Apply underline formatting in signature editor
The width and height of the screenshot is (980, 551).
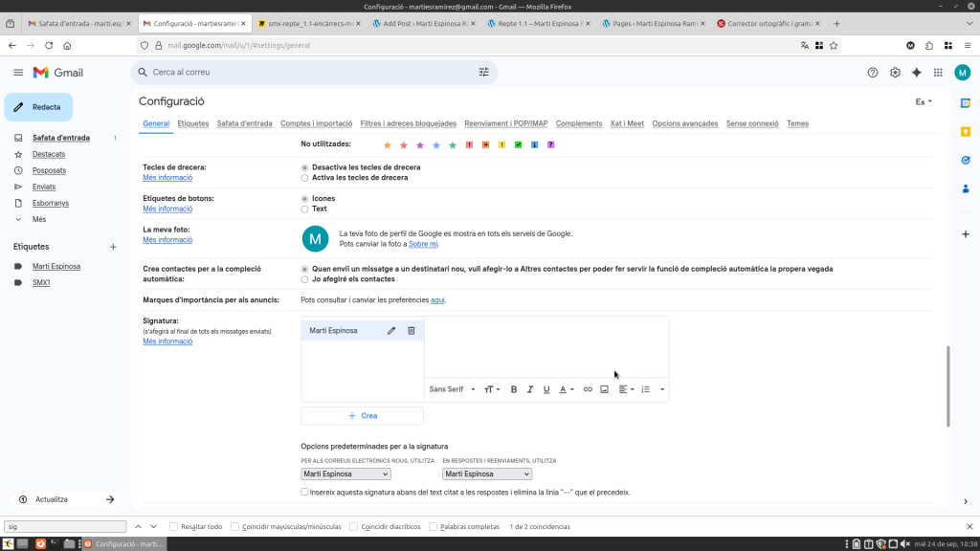(546, 389)
